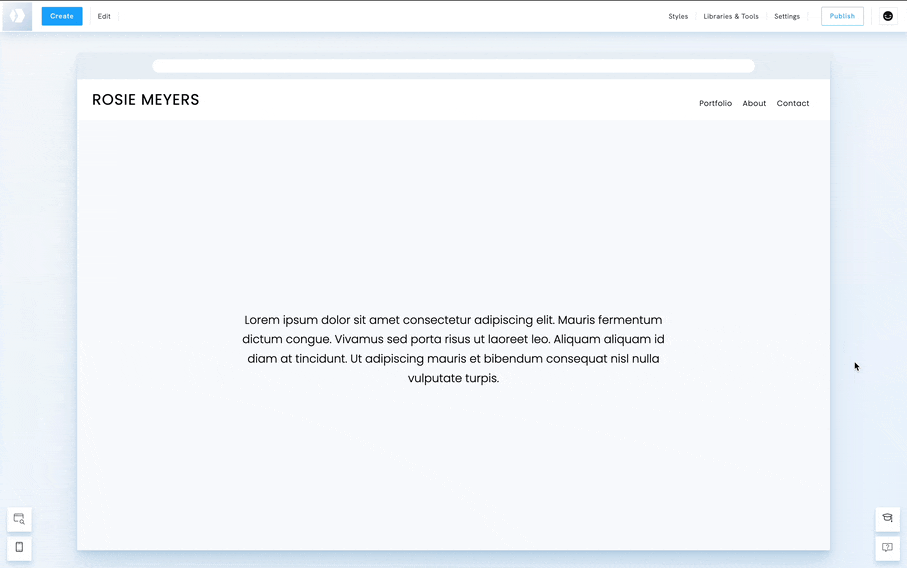Select the Lorem ipsum paragraph text
Viewport: 907px width, 568px height.
tap(453, 349)
